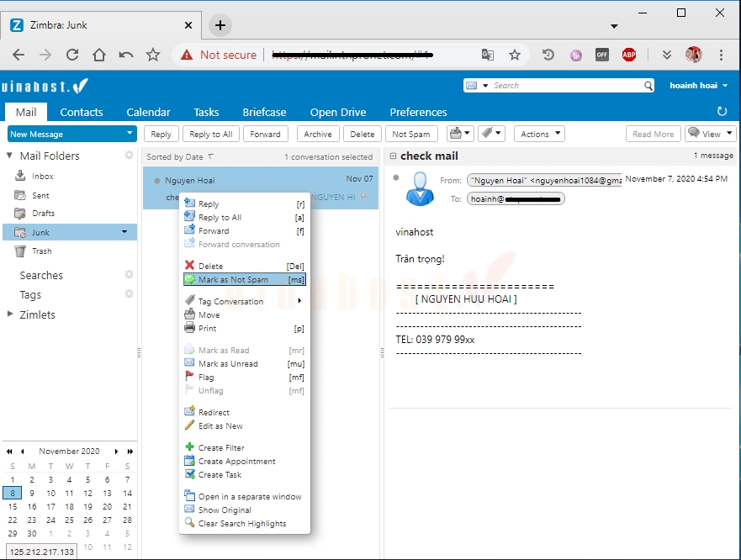Image resolution: width=741 pixels, height=560 pixels.
Task: Choose Forward in the context menu
Action: tap(244, 230)
